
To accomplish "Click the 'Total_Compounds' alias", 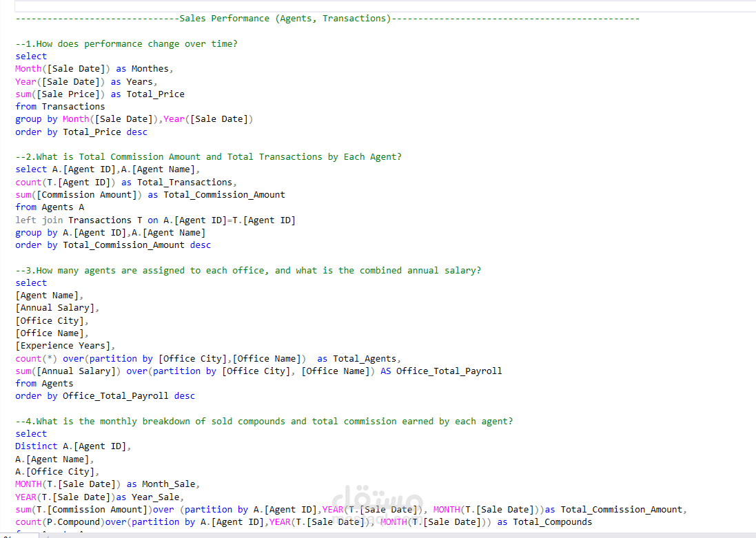I will 553,522.
